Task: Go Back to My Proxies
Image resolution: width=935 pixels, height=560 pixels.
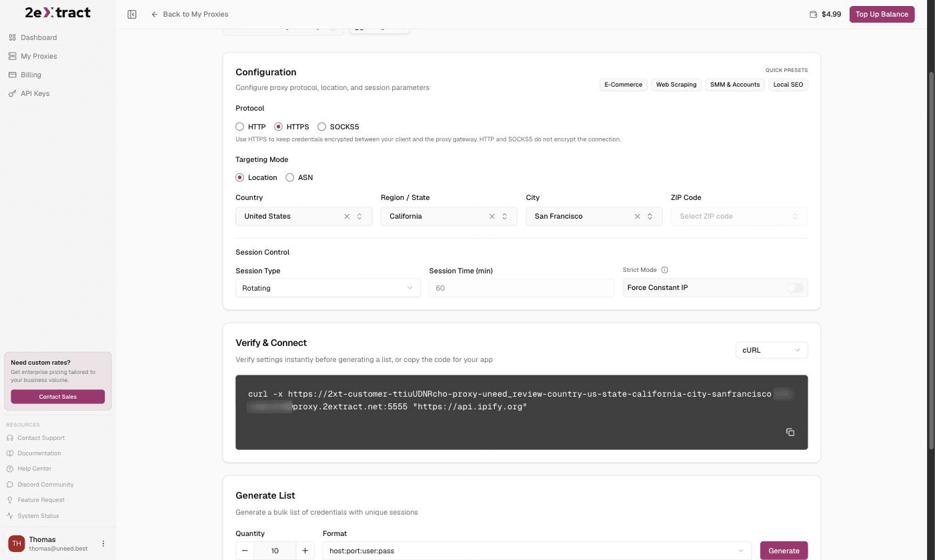Action: pos(189,14)
